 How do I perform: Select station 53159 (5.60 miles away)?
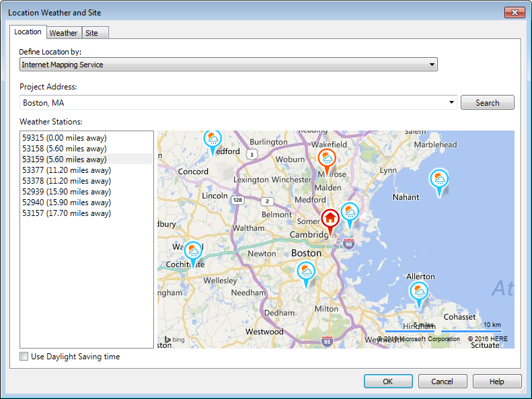(x=87, y=159)
